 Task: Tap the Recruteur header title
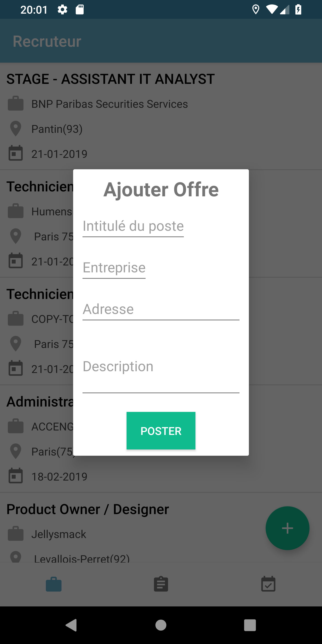click(47, 41)
